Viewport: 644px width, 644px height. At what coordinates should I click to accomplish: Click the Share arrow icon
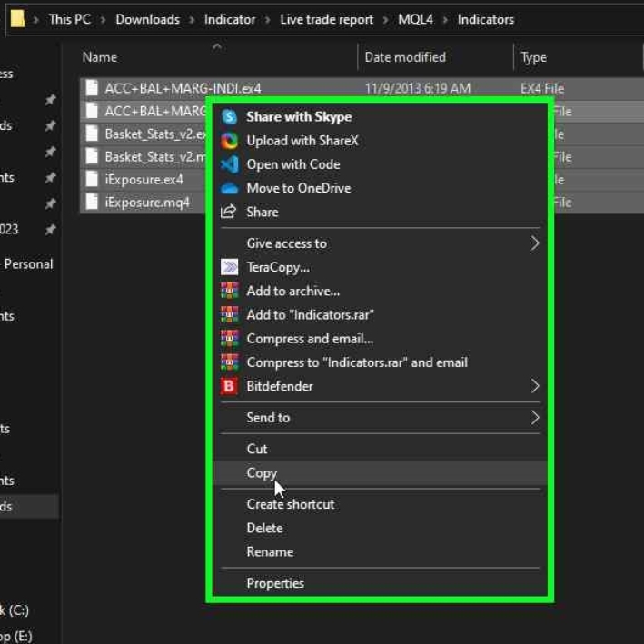(x=228, y=212)
